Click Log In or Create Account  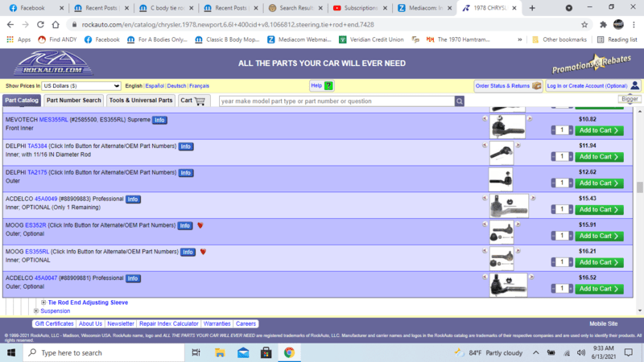(592, 86)
